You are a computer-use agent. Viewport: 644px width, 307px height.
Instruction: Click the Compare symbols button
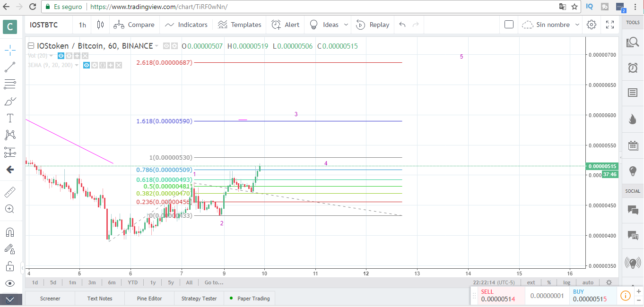click(134, 25)
